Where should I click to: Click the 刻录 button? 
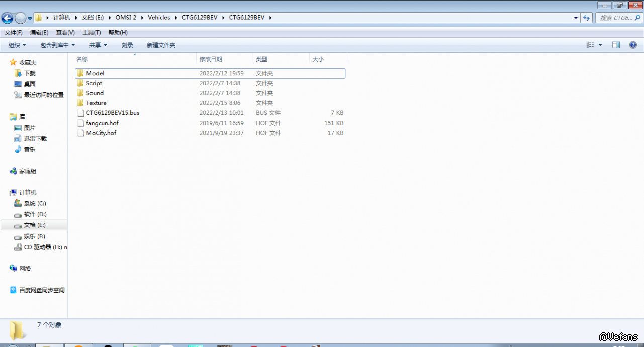point(127,45)
